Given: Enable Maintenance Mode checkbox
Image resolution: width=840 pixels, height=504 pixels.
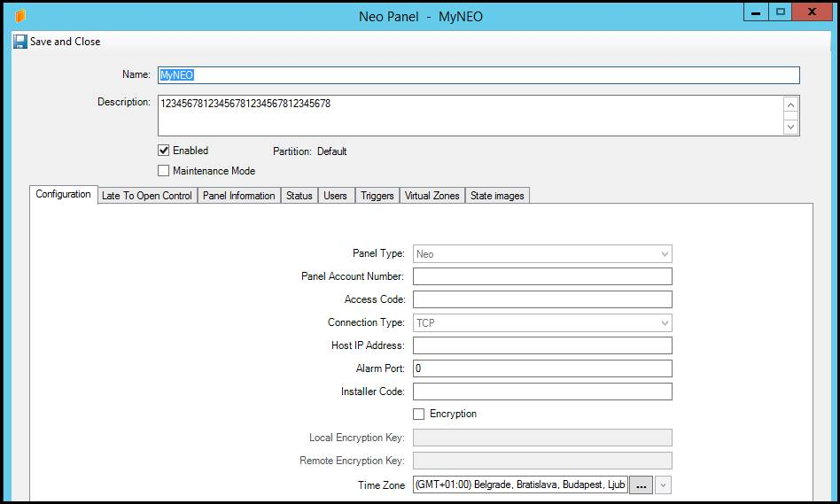Looking at the screenshot, I should click(x=164, y=171).
